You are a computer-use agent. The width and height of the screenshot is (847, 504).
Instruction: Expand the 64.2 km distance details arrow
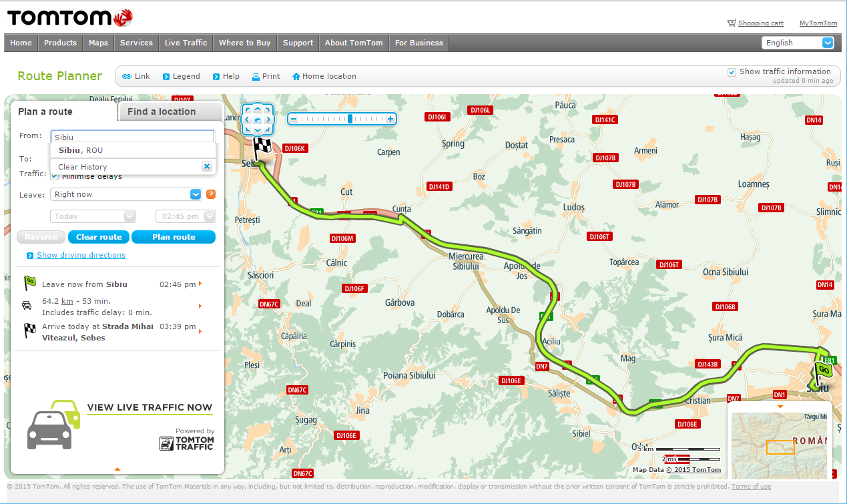pyautogui.click(x=200, y=306)
